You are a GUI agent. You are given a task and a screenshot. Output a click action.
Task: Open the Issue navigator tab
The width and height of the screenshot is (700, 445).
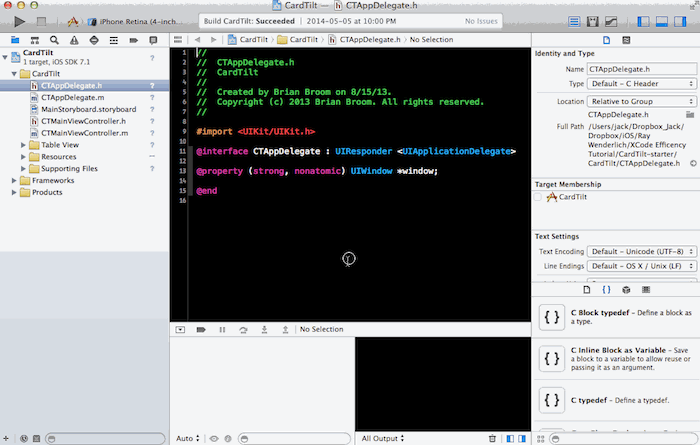[x=74, y=40]
